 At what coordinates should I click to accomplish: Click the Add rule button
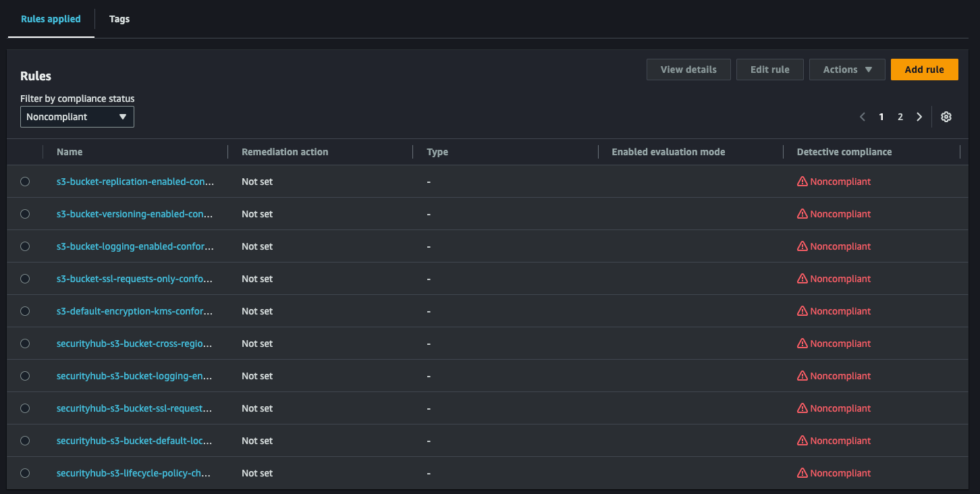coord(924,70)
